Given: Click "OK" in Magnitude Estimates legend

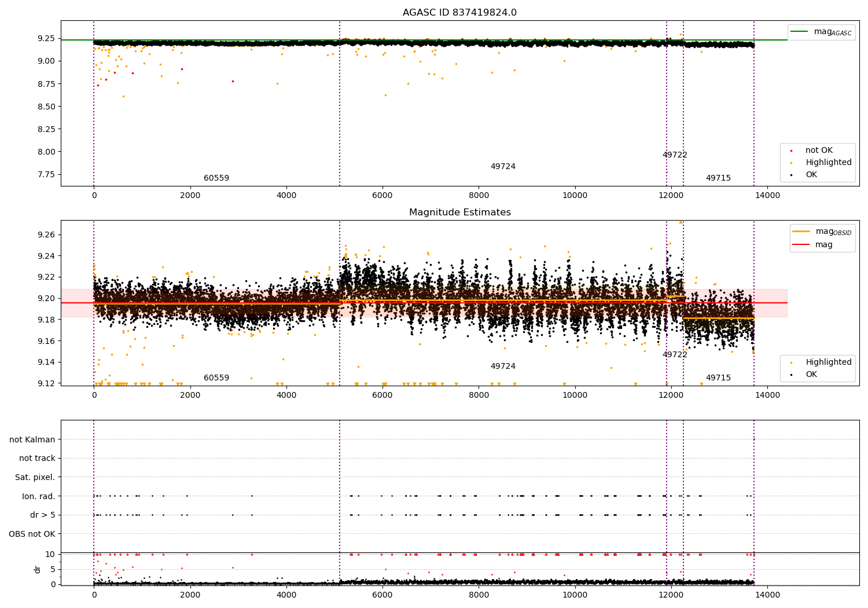Looking at the screenshot, I should (811, 375).
